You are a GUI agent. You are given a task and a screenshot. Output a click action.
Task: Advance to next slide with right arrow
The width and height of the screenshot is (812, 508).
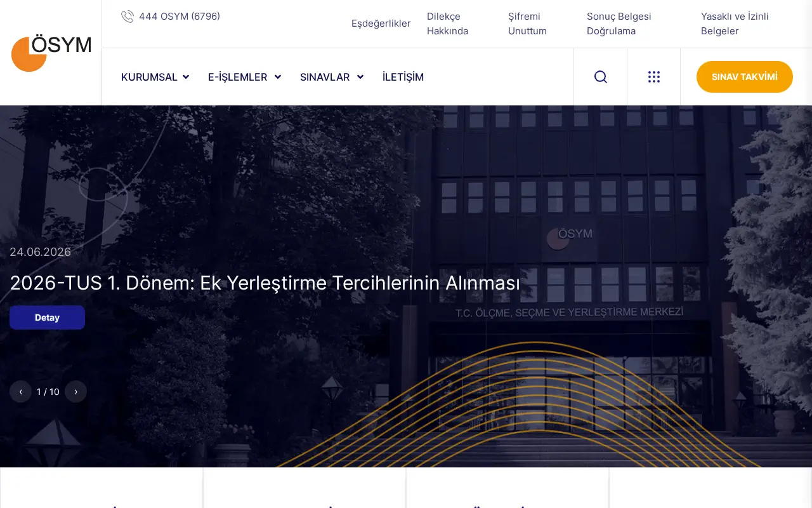(76, 392)
